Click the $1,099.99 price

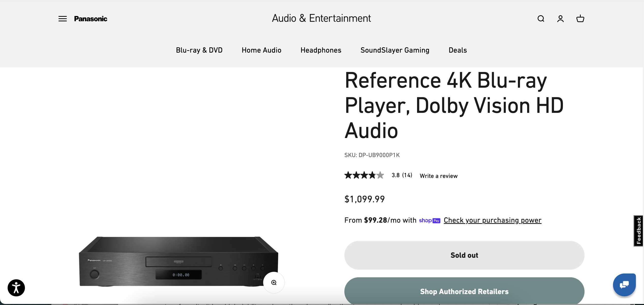click(364, 199)
